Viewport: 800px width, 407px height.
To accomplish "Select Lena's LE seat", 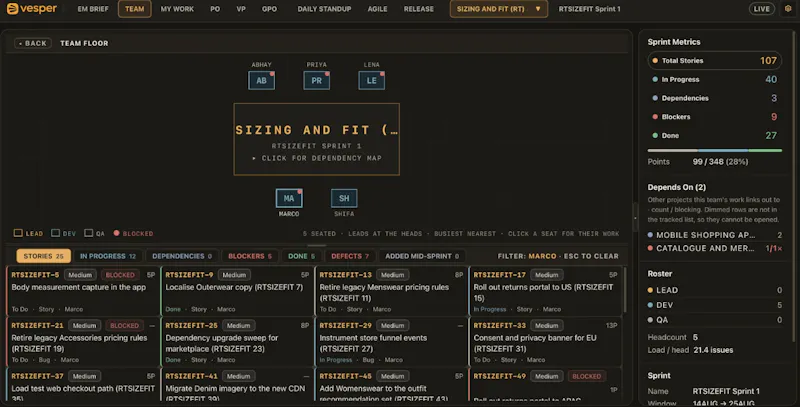I will point(371,81).
